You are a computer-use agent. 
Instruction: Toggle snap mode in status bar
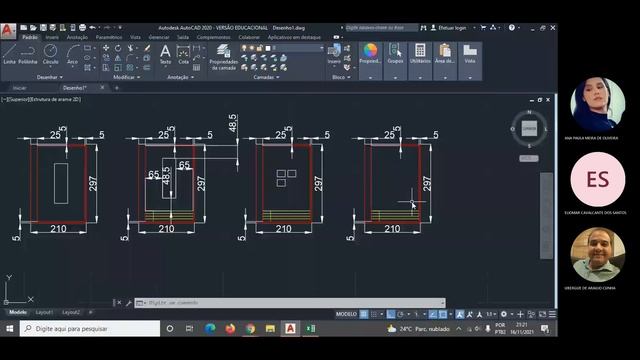pos(373,314)
